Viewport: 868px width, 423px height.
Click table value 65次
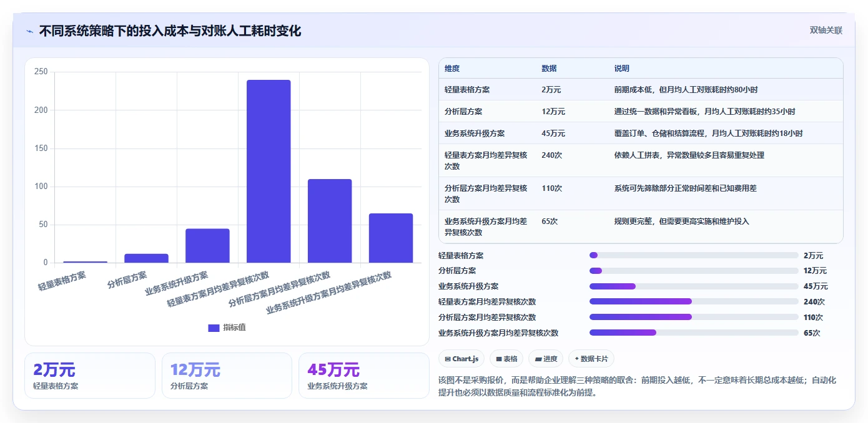pyautogui.click(x=550, y=221)
